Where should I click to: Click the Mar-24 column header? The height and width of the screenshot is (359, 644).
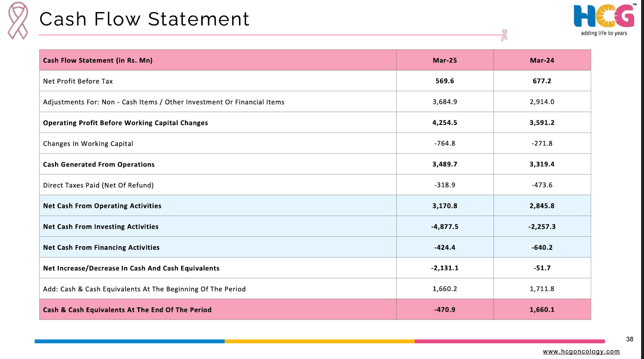pyautogui.click(x=542, y=60)
